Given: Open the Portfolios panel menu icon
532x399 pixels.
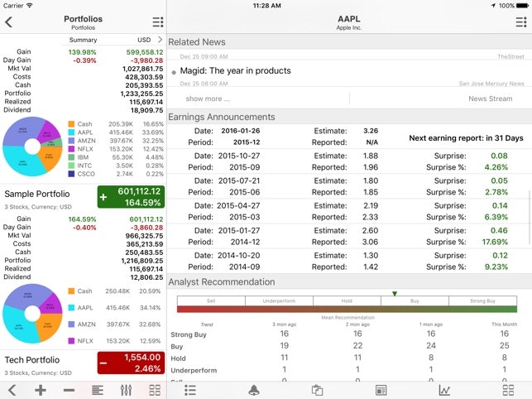Looking at the screenshot, I should (158, 22).
